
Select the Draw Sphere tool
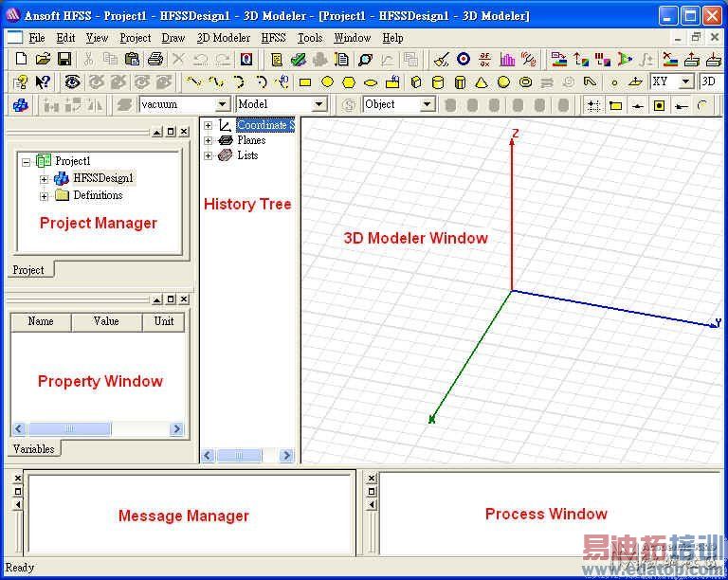503,82
